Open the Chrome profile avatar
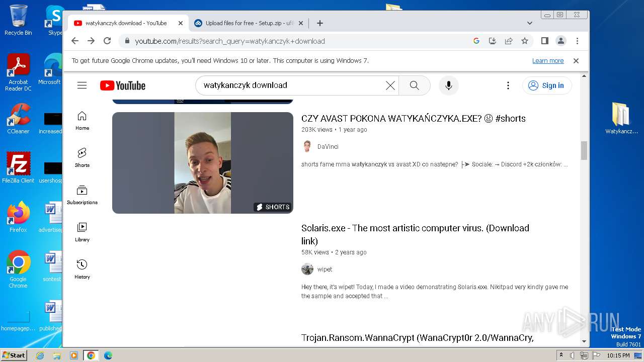 tap(561, 41)
